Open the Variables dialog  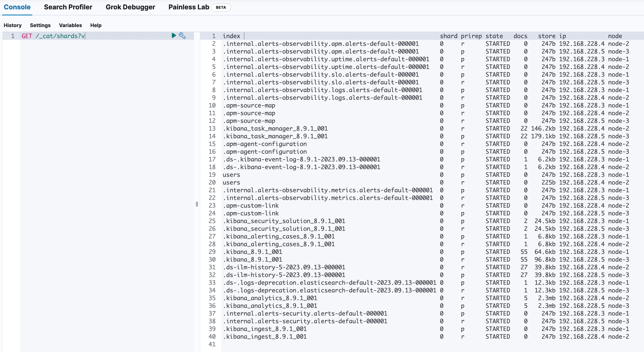(x=70, y=25)
